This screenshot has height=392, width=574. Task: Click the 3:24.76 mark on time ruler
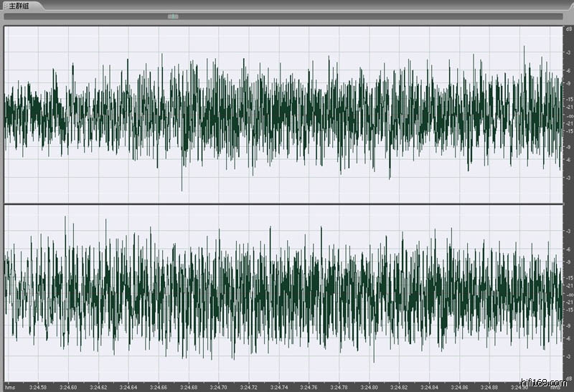[x=309, y=387]
